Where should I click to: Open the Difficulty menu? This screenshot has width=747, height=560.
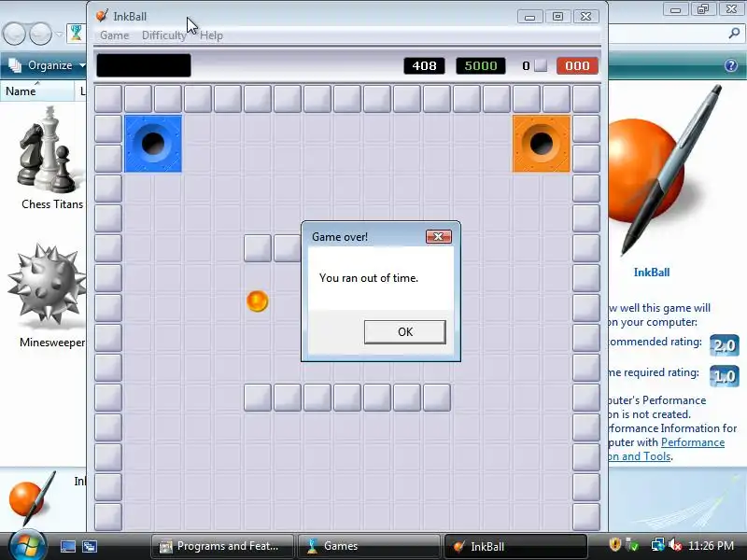click(164, 35)
